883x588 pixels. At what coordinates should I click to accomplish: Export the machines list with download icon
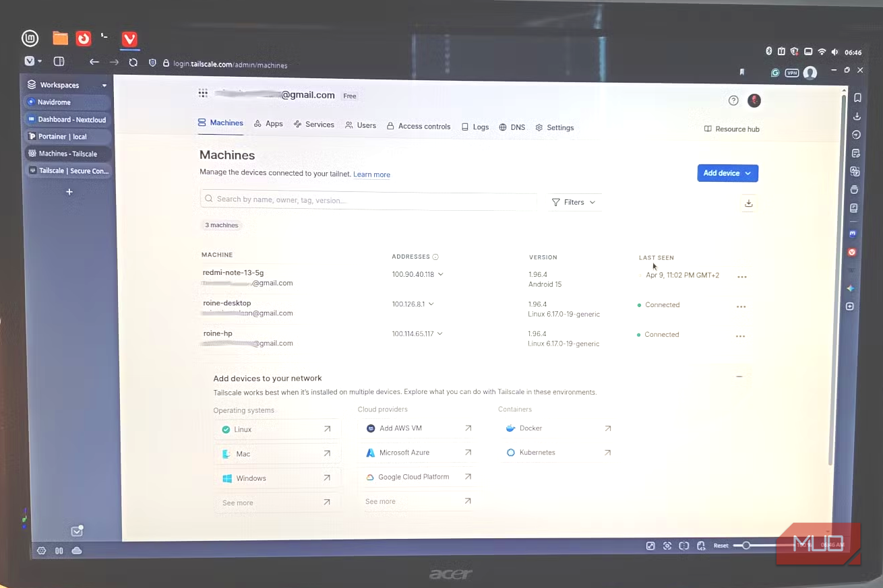point(748,203)
